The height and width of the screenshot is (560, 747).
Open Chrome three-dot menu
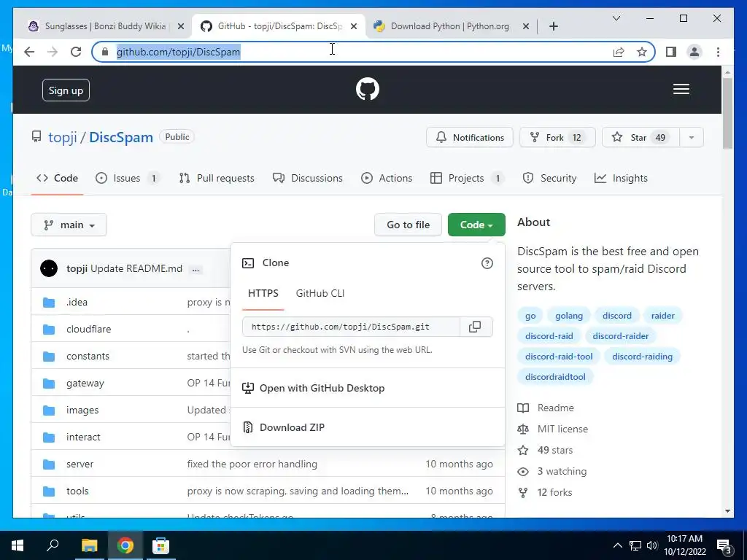point(718,52)
